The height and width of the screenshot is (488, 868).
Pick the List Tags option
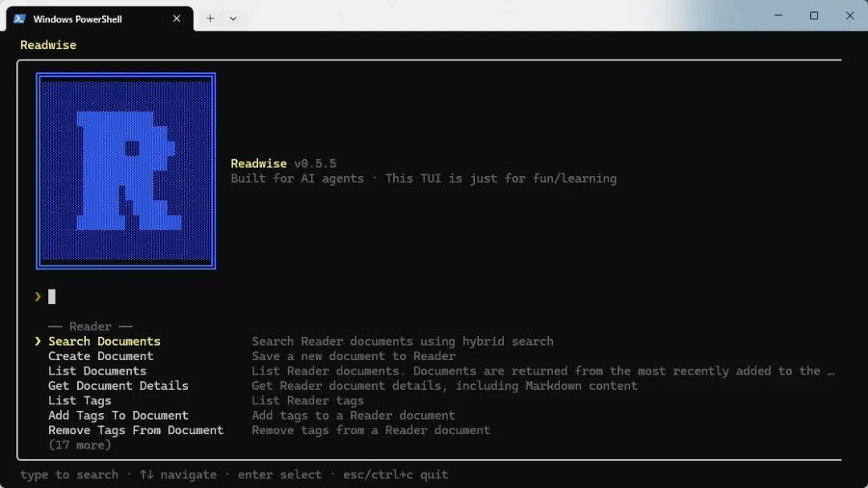click(80, 400)
